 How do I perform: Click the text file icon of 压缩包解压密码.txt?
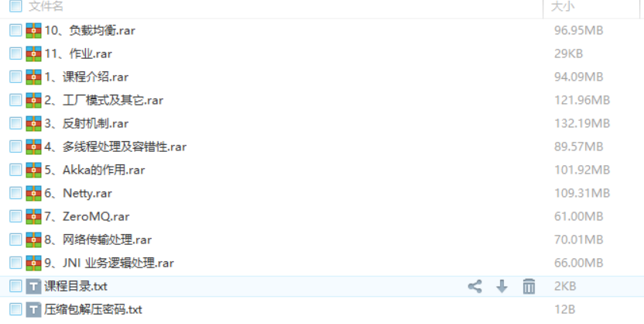click(34, 309)
